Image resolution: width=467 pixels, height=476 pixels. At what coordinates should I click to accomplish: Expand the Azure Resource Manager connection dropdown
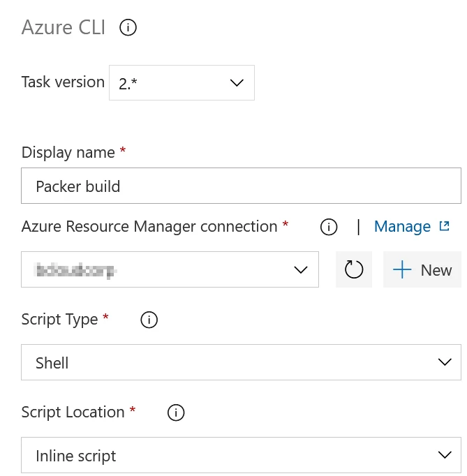coord(170,269)
